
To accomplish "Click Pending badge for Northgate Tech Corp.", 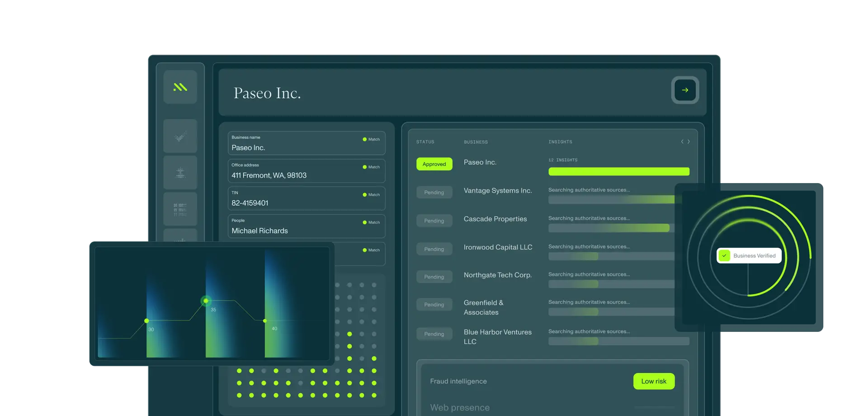I will pyautogui.click(x=434, y=277).
